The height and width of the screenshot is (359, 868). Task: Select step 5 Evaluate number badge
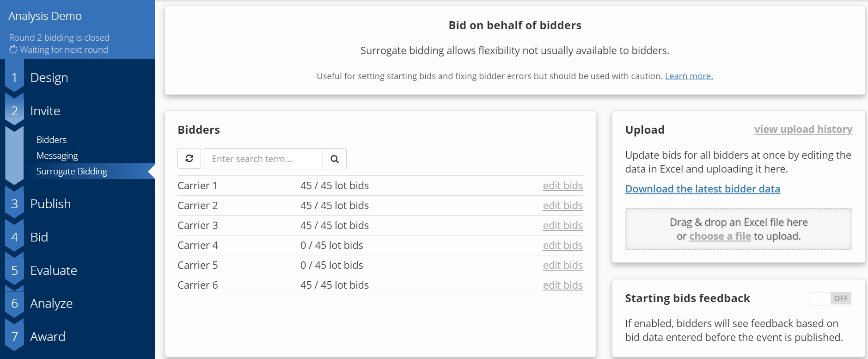14,271
